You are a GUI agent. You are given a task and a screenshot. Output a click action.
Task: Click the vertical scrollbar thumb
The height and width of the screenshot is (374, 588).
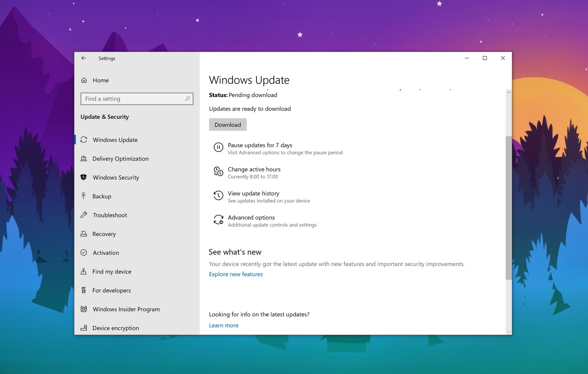[x=509, y=208]
